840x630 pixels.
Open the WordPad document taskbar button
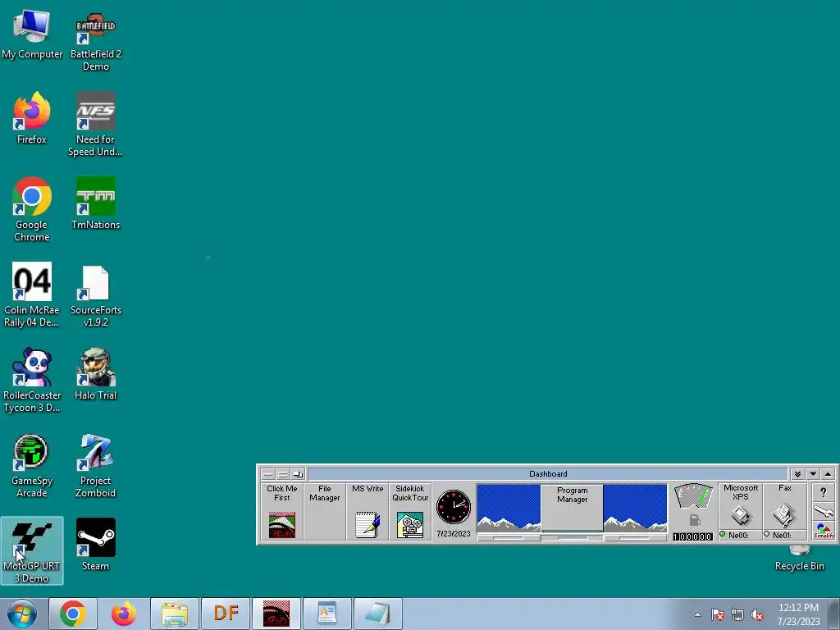pyautogui.click(x=327, y=614)
